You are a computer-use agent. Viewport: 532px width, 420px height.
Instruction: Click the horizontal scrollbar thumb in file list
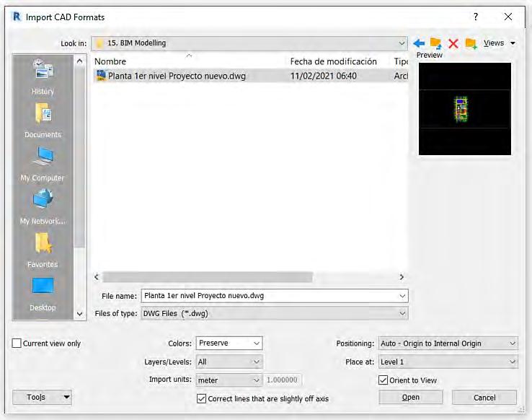[207, 277]
